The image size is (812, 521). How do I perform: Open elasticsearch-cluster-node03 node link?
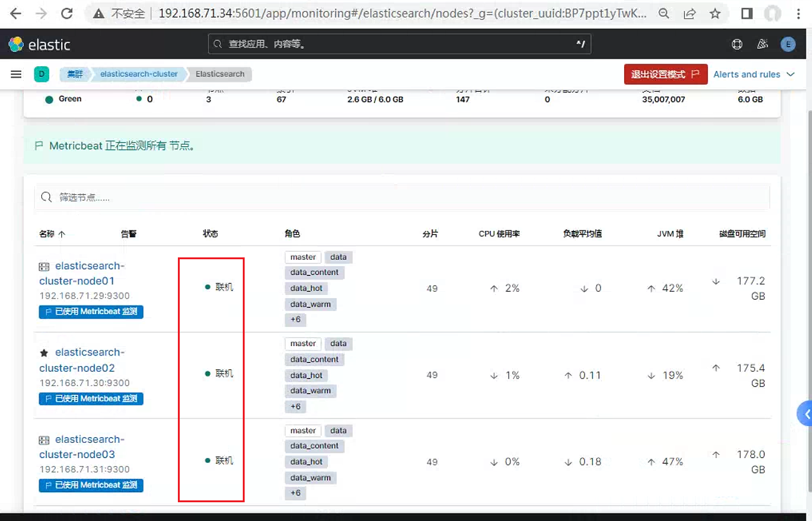[x=81, y=447]
